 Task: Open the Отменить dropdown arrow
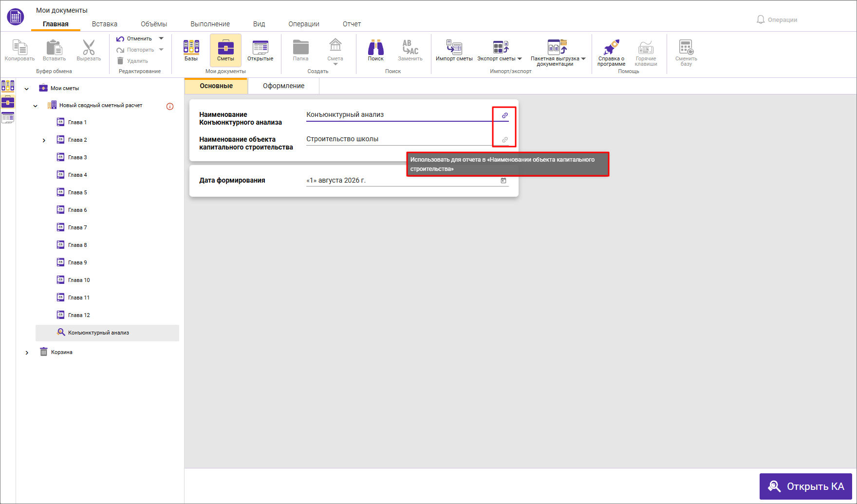(x=161, y=38)
